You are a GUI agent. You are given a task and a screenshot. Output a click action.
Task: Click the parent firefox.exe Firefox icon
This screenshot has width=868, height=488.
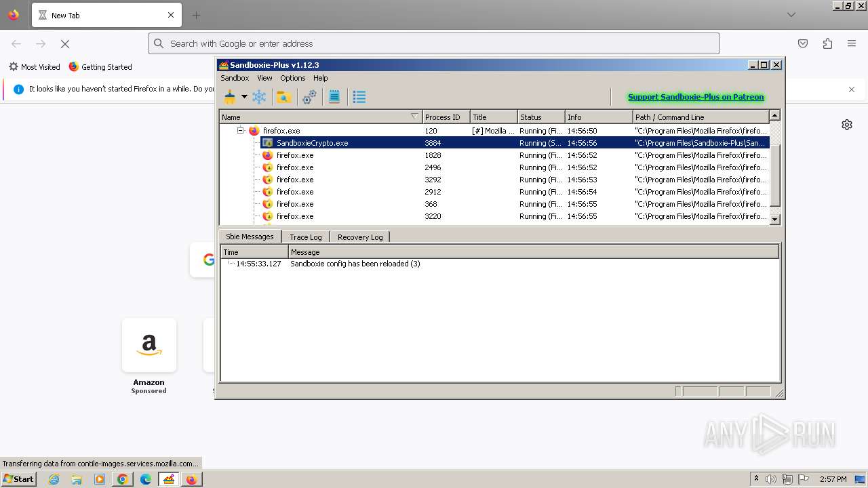point(254,131)
